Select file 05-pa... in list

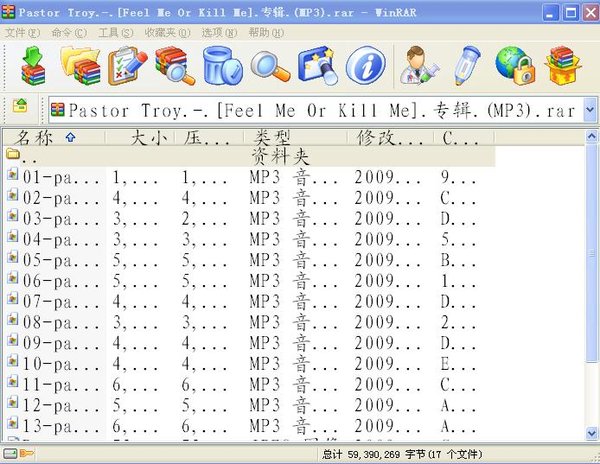pos(61,260)
